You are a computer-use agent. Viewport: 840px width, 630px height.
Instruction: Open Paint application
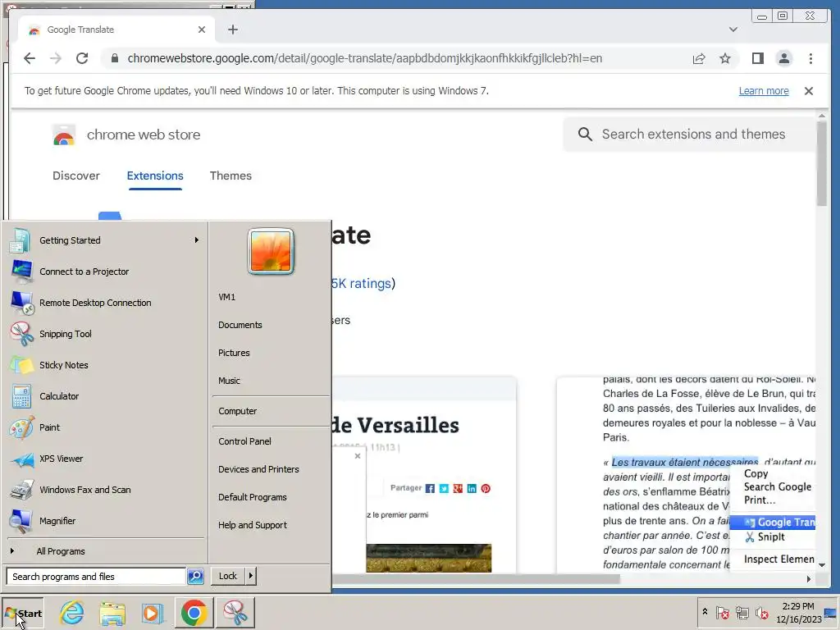click(x=104, y=427)
